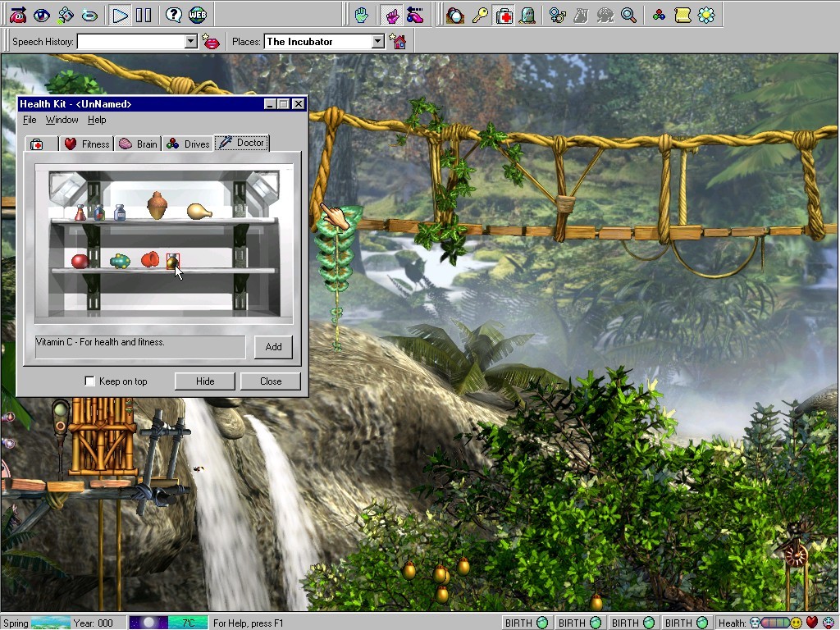This screenshot has height=630, width=840.
Task: Click the 7°C temperature readout
Action: (188, 623)
